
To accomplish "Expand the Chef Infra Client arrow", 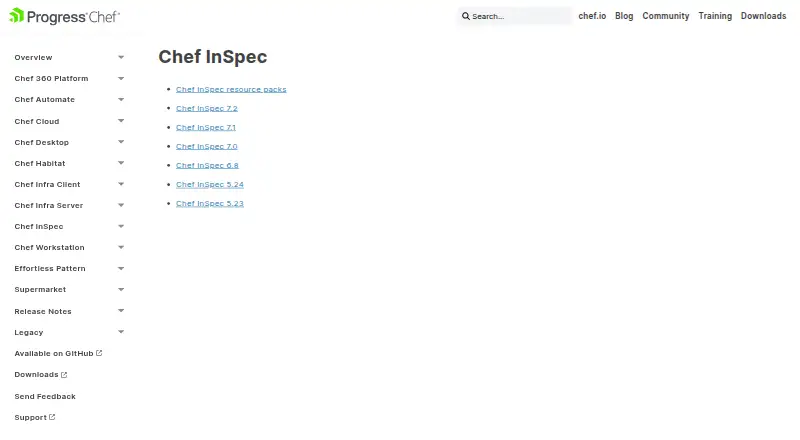I will pyautogui.click(x=121, y=184).
